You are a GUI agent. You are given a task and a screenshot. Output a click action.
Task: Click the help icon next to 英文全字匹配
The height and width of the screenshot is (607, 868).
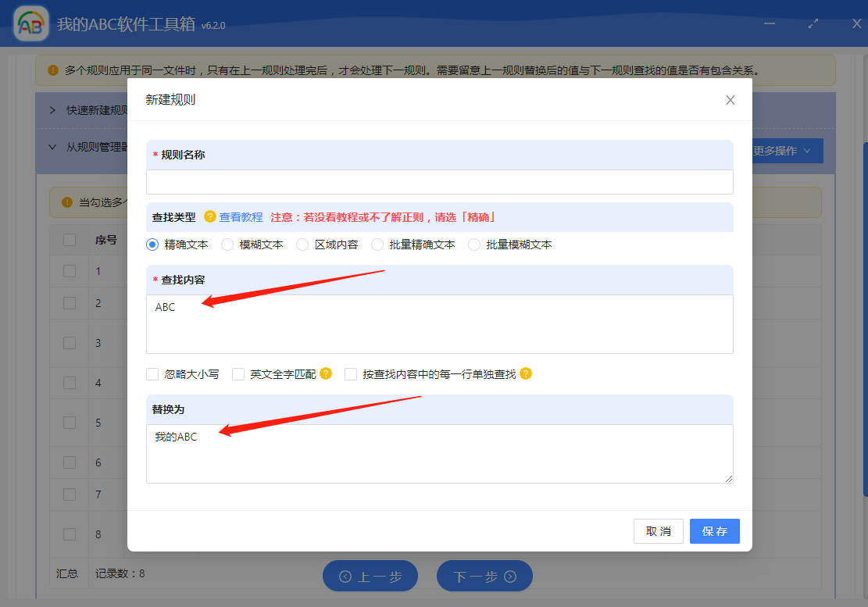(326, 373)
